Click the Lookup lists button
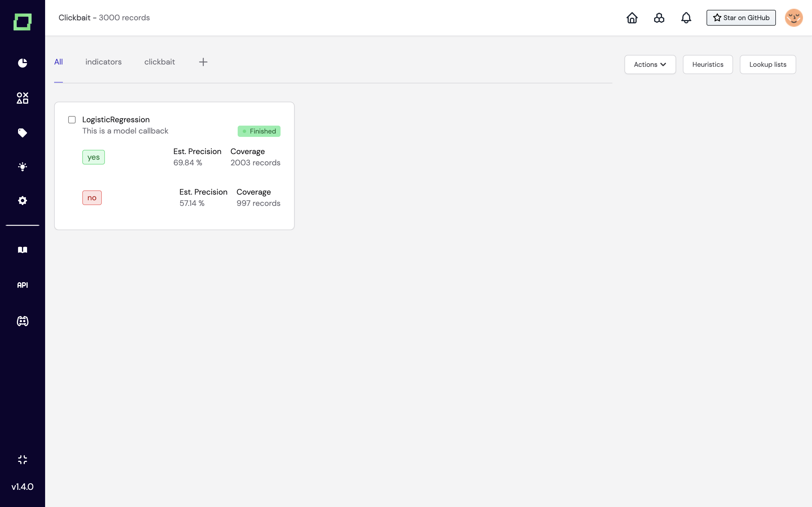 coord(767,65)
